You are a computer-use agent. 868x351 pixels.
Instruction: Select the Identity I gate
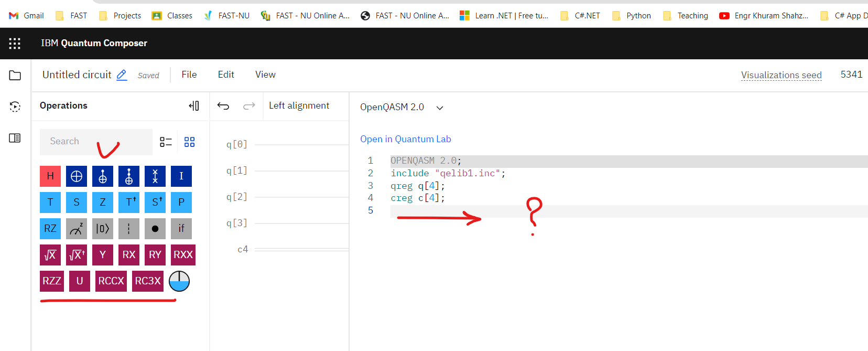(x=181, y=176)
